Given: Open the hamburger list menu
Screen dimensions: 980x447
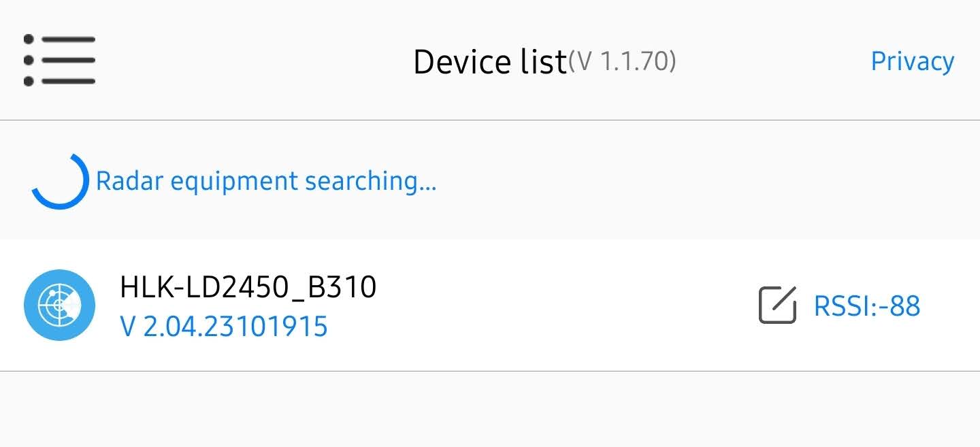Looking at the screenshot, I should pyautogui.click(x=59, y=61).
